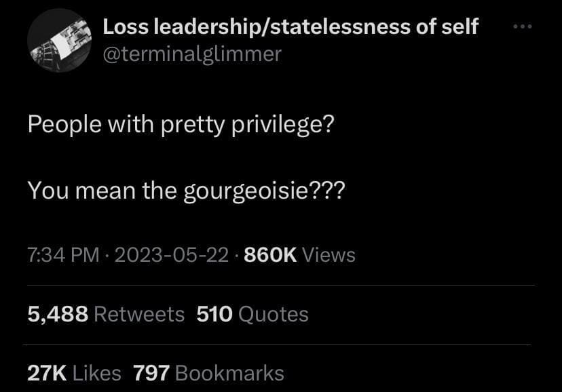
Task: Click the 5,488 retweet count number
Action: pyautogui.click(x=58, y=313)
